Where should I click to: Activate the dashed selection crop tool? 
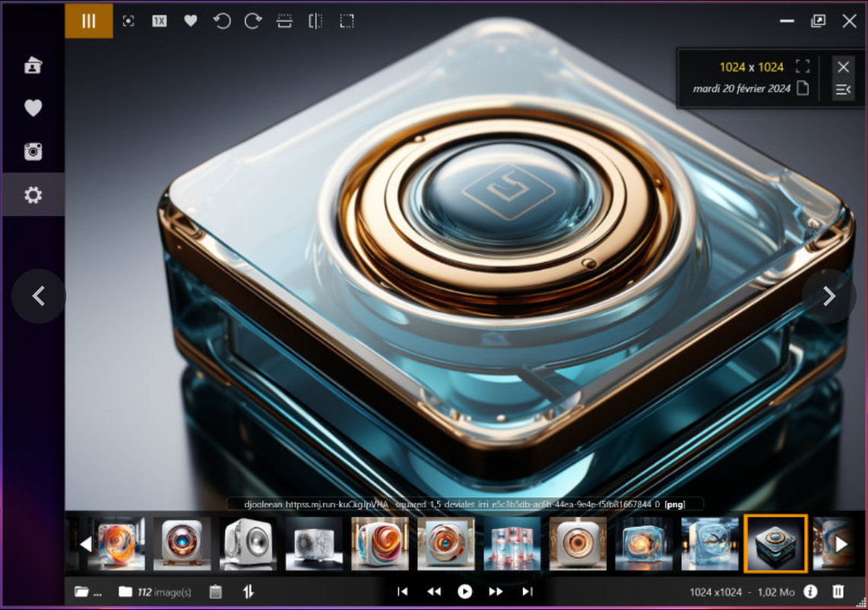click(x=347, y=21)
